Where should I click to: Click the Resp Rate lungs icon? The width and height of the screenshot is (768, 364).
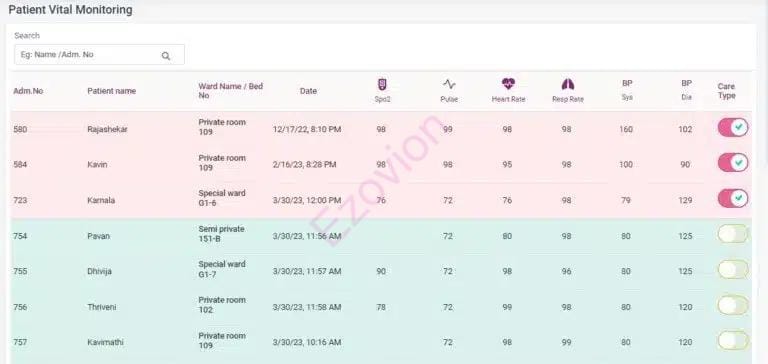[x=568, y=84]
